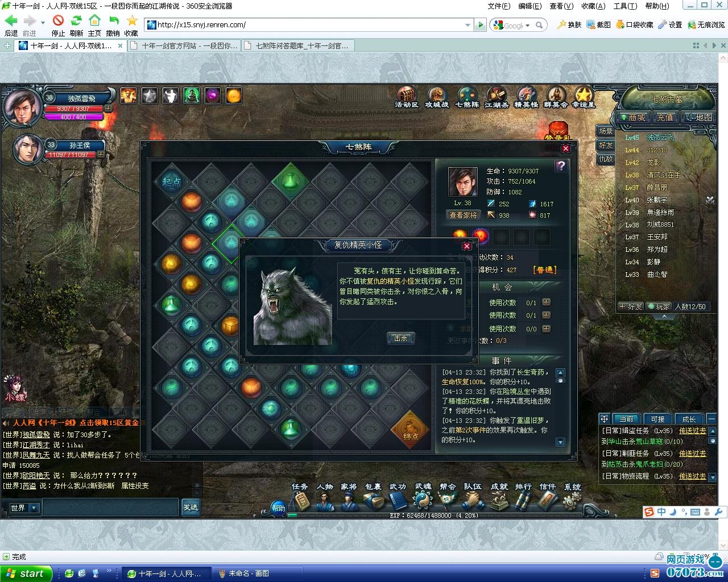Expand the browser address bar dropdown arrow
The image size is (728, 582).
click(468, 25)
